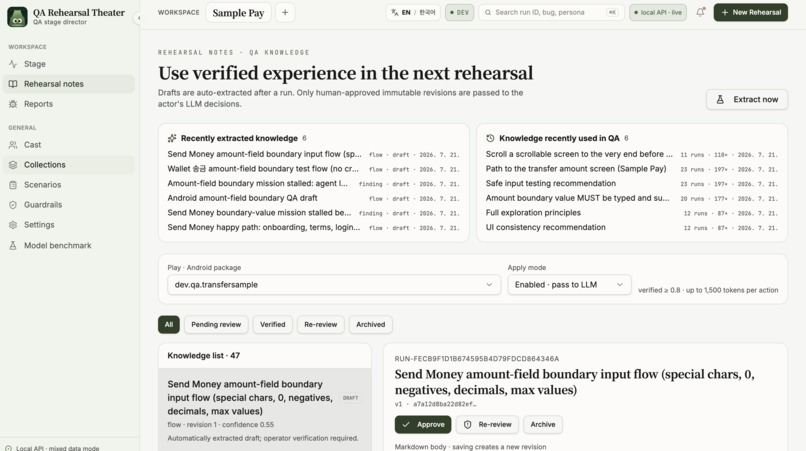806x451 pixels.
Task: Collapse the sidebar with the chevron handle
Action: [x=138, y=18]
